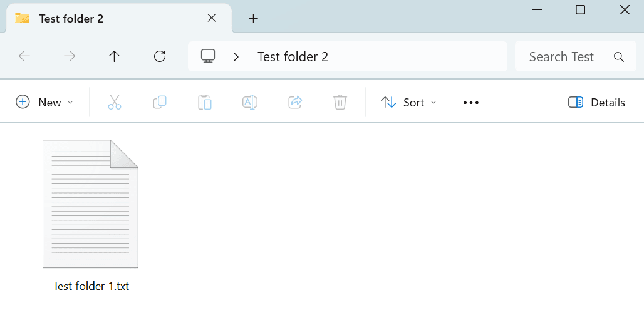Image resolution: width=644 pixels, height=315 pixels.
Task: Expand the breadcrumb chevron before Test folder 2
Action: (x=236, y=56)
